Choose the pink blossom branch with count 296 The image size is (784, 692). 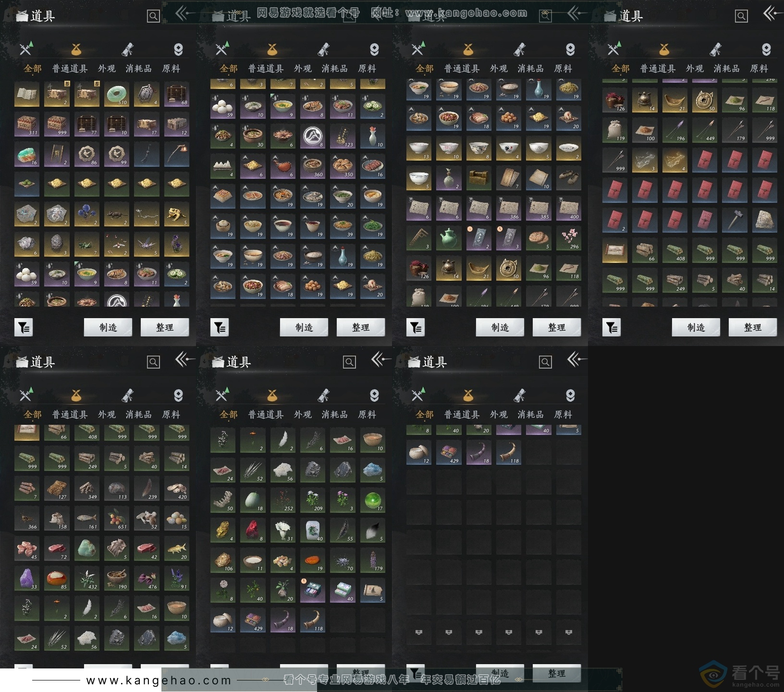569,238
